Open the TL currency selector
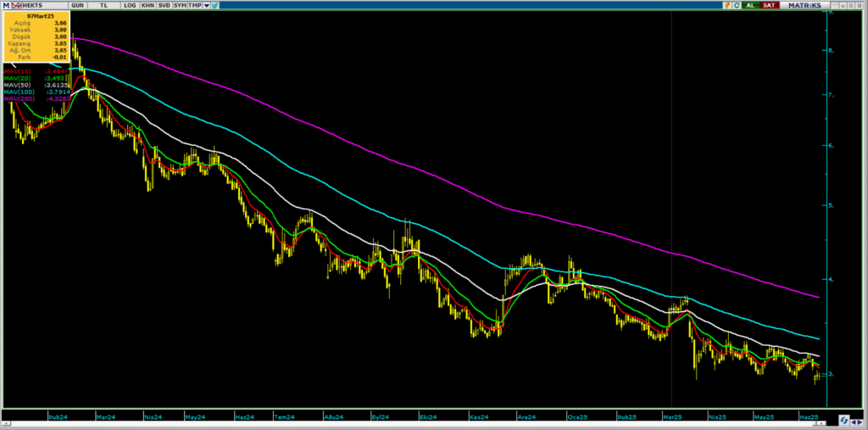This screenshot has height=430, width=868. pyautogui.click(x=103, y=6)
